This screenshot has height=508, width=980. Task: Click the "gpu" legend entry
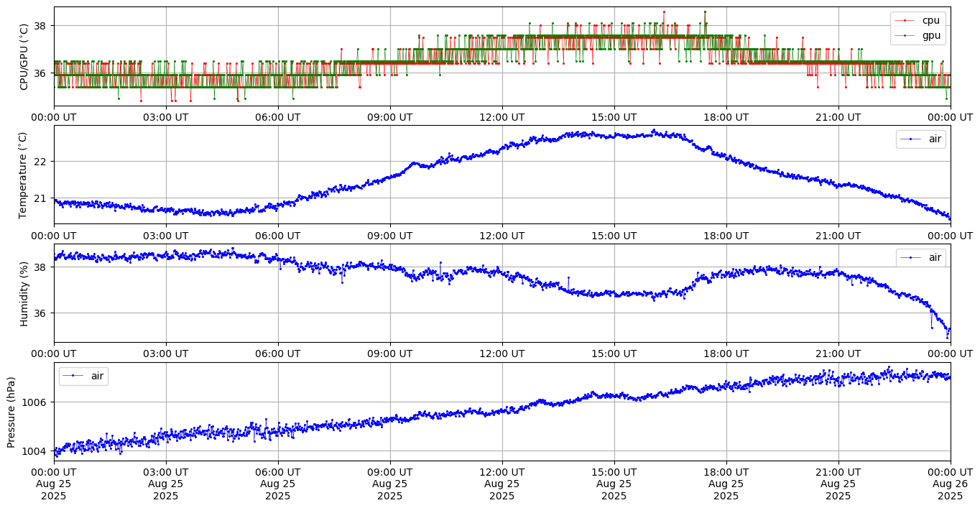(917, 35)
